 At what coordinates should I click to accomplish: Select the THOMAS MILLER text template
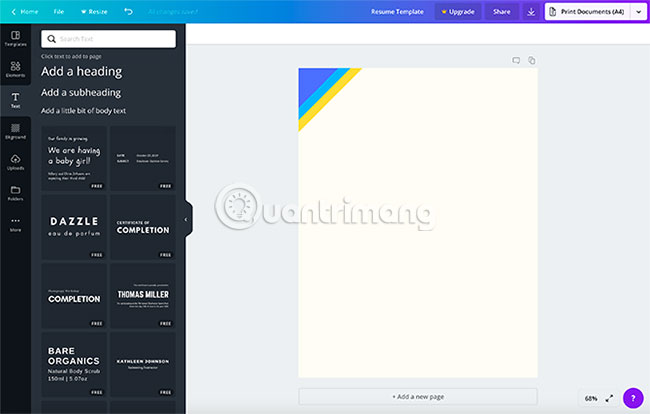[143, 296]
